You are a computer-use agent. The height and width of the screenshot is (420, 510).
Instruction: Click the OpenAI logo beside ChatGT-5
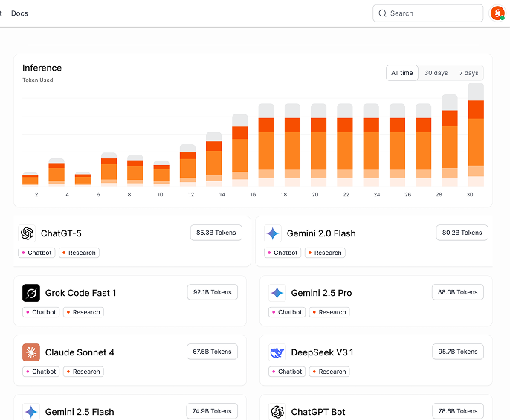point(27,233)
